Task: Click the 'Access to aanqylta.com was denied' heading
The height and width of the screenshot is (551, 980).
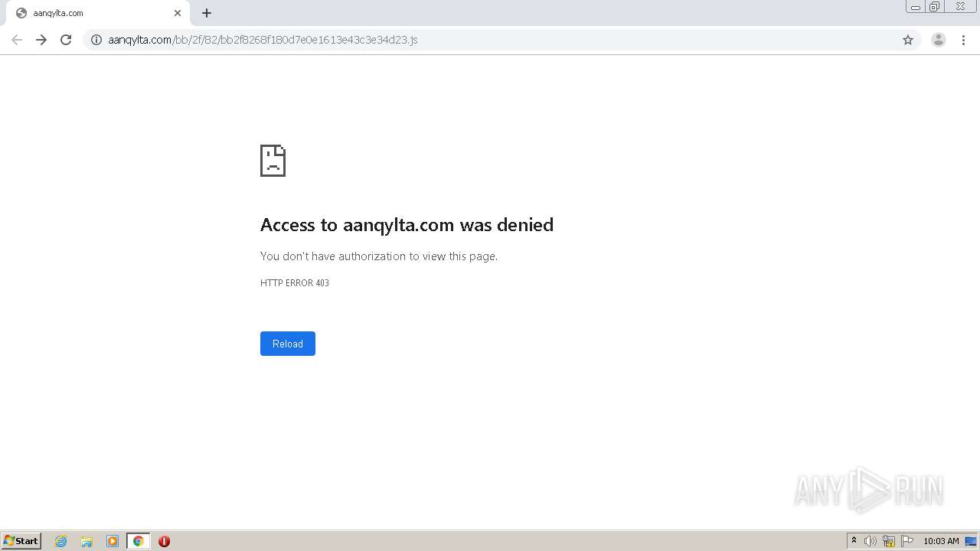Action: coord(407,225)
